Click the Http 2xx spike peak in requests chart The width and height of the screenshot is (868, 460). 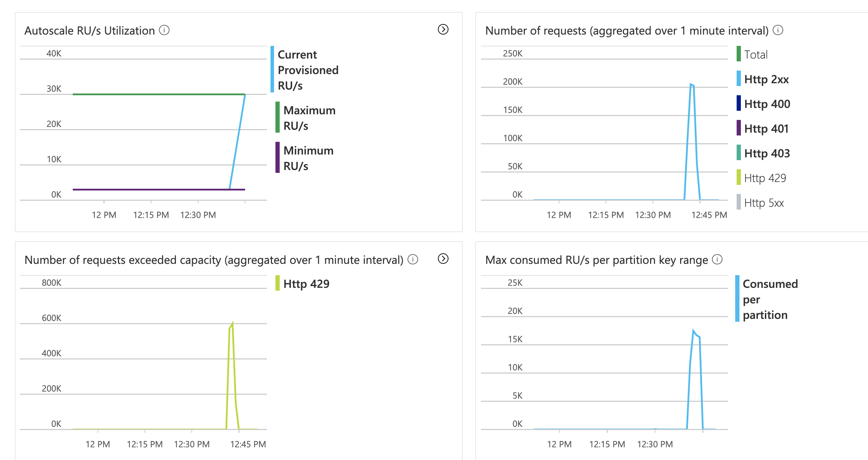pyautogui.click(x=691, y=84)
